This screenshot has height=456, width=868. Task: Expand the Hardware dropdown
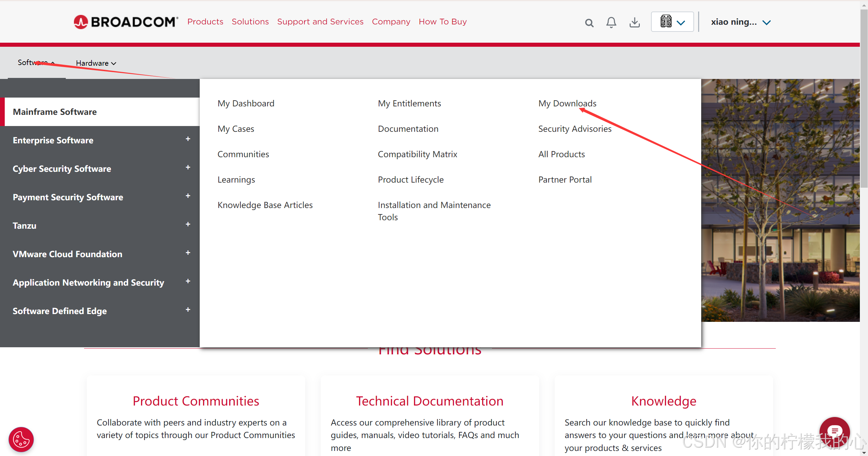pos(96,63)
